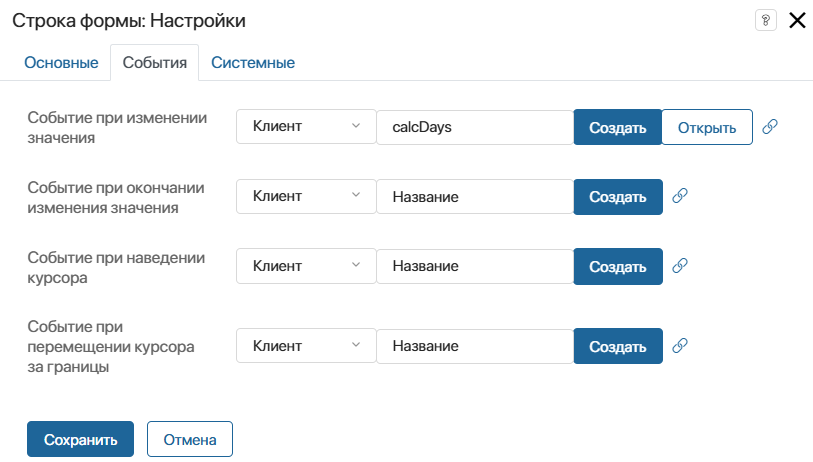813x462 pixels.
Task: Open Клиент dropdown for cursor leaving boundaries
Action: 305,346
